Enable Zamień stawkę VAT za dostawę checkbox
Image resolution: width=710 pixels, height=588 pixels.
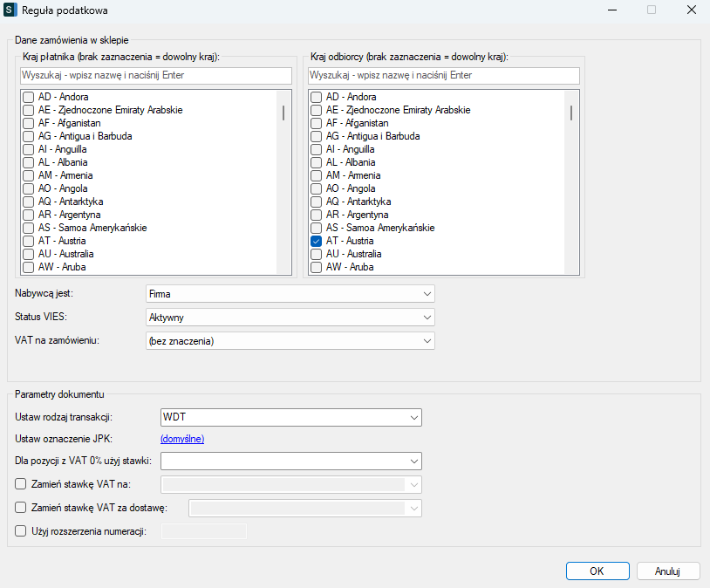[x=22, y=507]
